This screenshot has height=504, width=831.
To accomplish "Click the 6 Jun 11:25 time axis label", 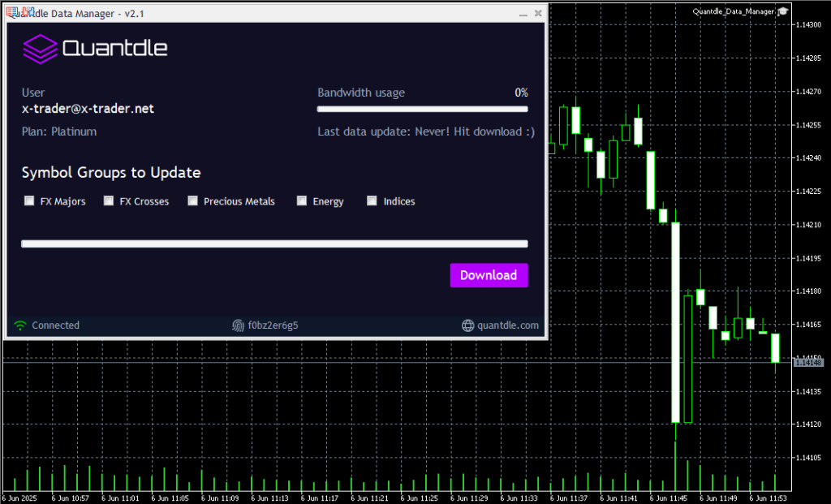I will click(x=419, y=498).
